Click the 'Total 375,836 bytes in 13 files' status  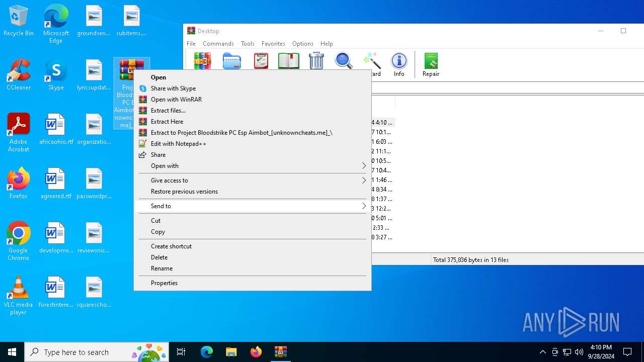click(470, 260)
